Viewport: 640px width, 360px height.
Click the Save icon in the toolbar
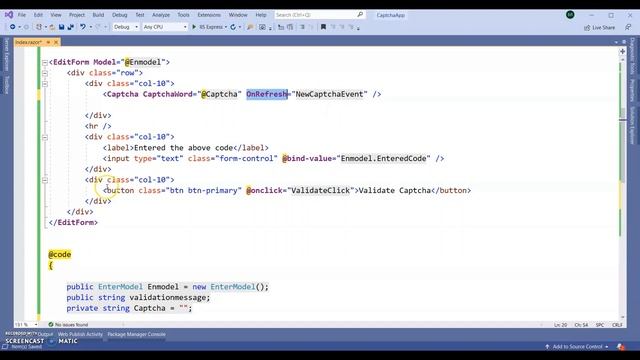coord(61,27)
